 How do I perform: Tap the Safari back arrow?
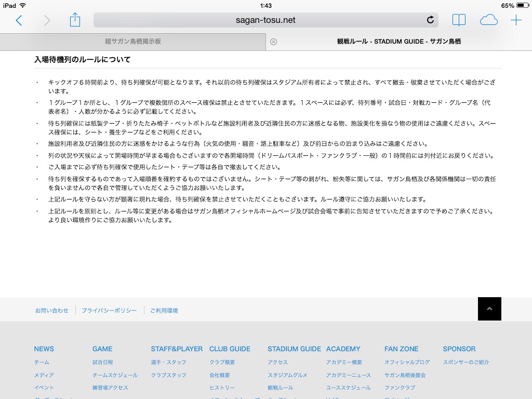coord(19,20)
